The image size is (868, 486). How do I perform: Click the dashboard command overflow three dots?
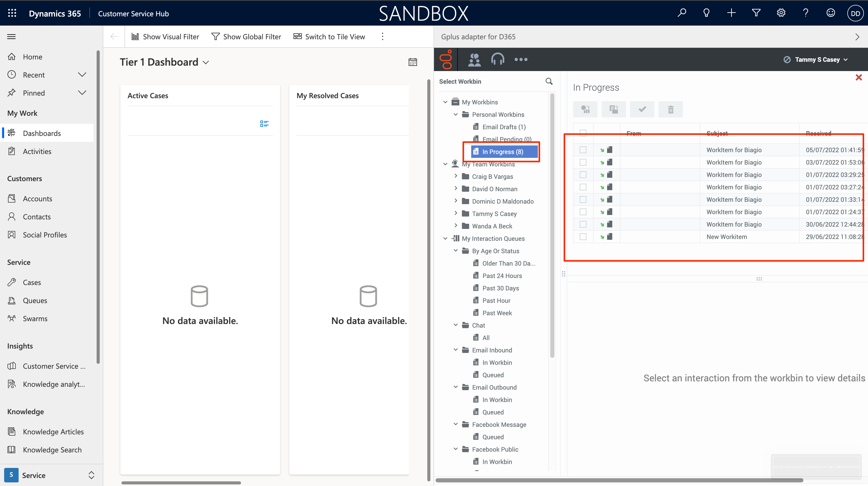click(x=382, y=36)
